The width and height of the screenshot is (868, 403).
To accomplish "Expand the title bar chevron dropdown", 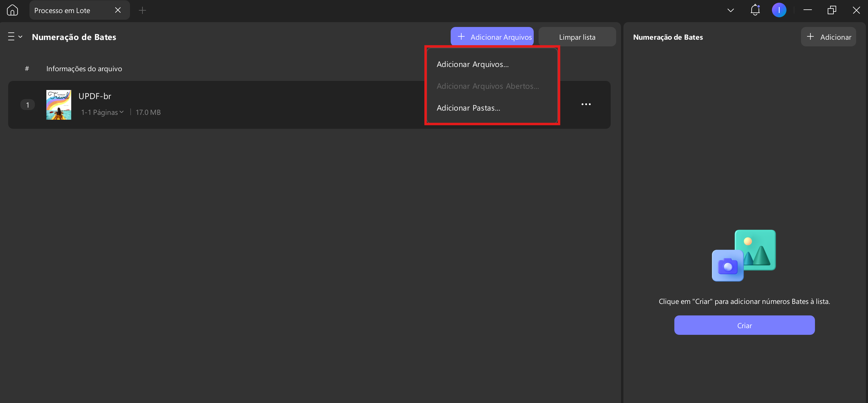I will pos(730,10).
